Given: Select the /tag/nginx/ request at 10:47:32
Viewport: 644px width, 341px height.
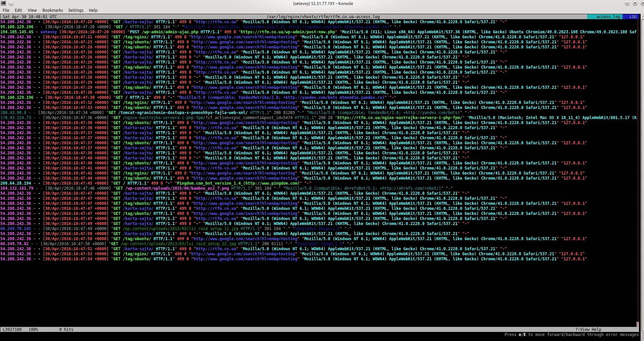Looking at the screenshot, I should click(292, 103).
